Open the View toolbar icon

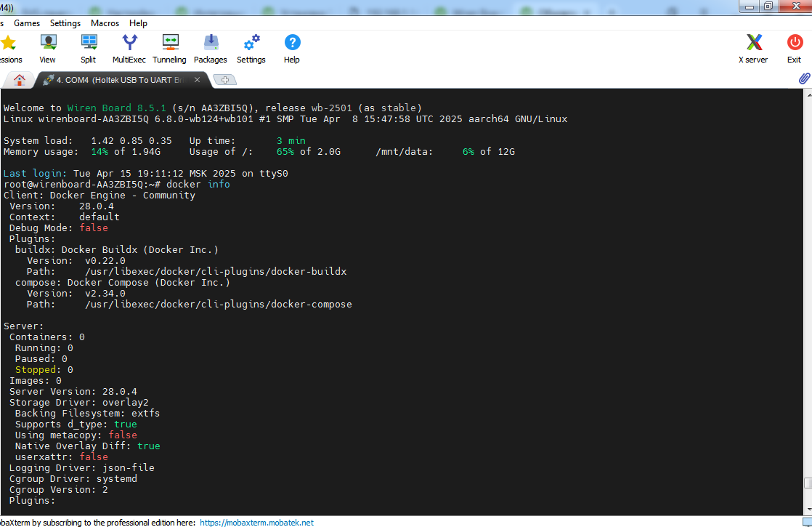tap(48, 42)
